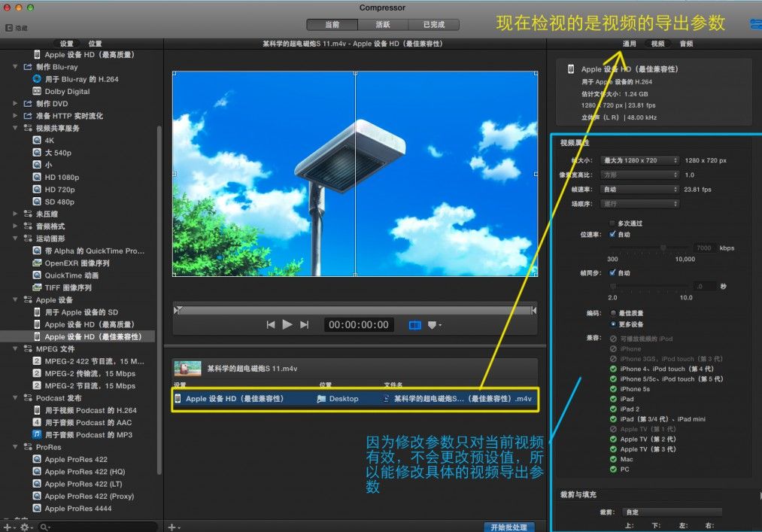Open the 帧速率 dropdown set to 自动
Screen dimensions: 762x532
pos(639,190)
